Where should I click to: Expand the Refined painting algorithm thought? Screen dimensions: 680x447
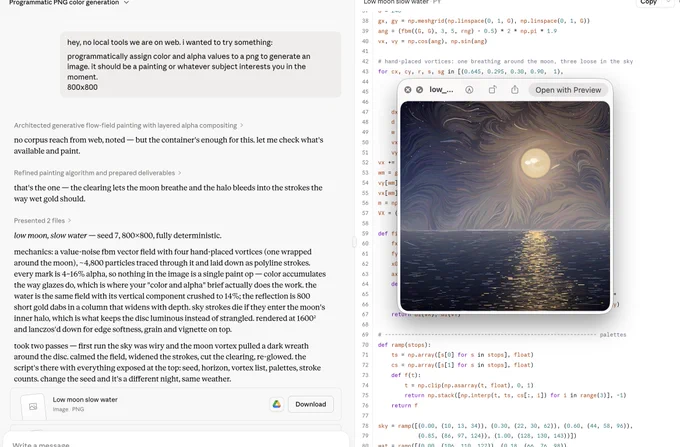97,173
